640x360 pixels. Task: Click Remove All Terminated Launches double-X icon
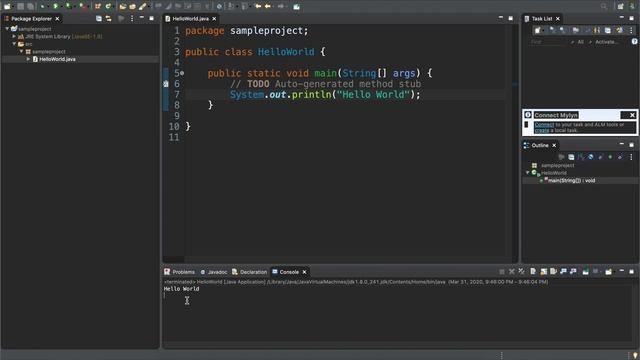pyautogui.click(x=521, y=272)
